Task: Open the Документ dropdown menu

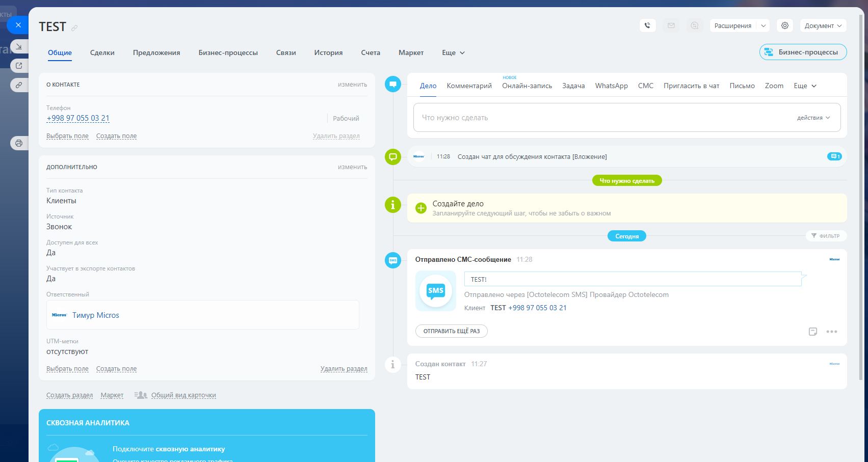Action: pyautogui.click(x=823, y=25)
